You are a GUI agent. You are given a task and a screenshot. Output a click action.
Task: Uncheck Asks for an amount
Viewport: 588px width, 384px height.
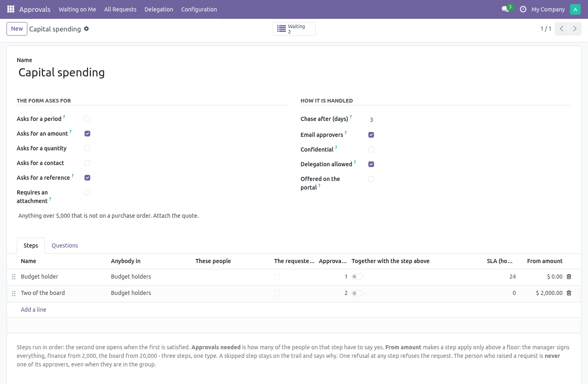tap(87, 134)
